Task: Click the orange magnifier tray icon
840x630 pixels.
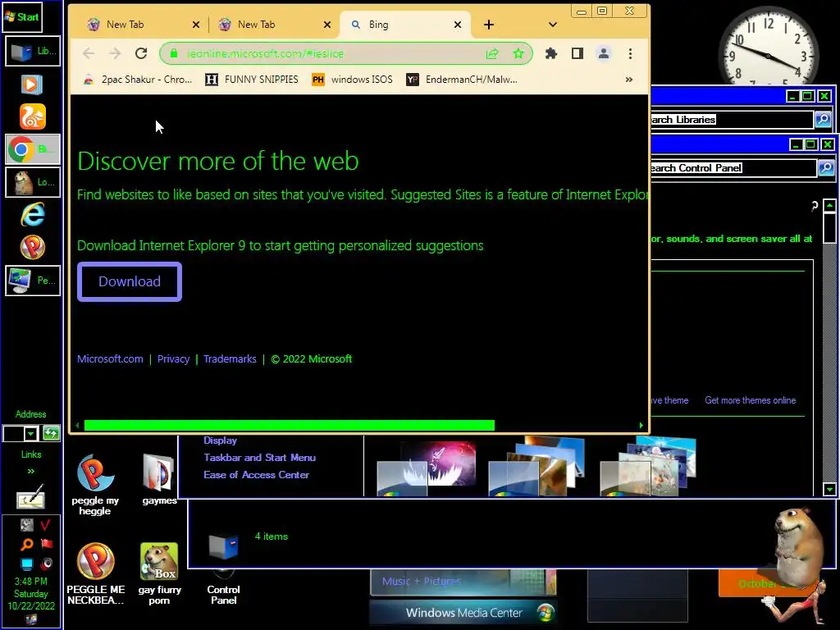Action: click(26, 545)
